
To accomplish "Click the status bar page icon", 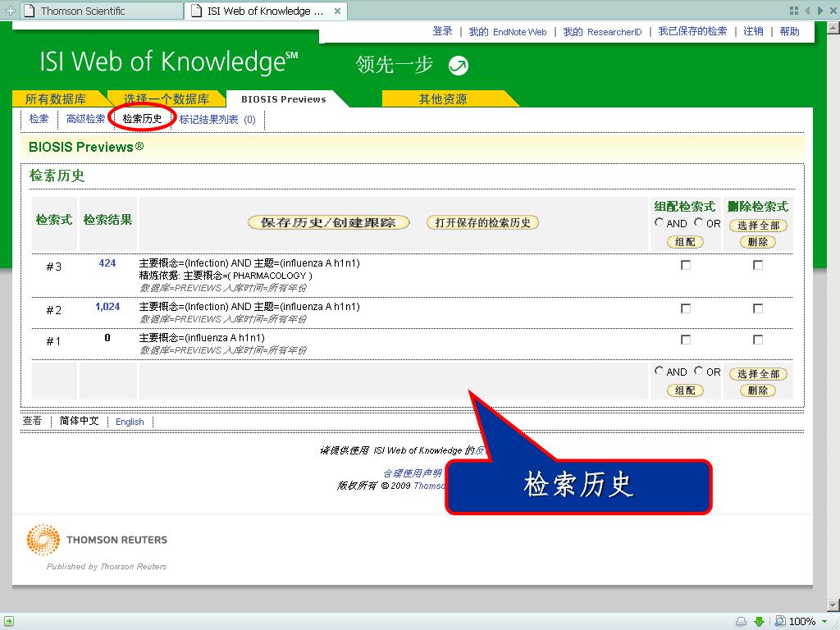I will 10,622.
